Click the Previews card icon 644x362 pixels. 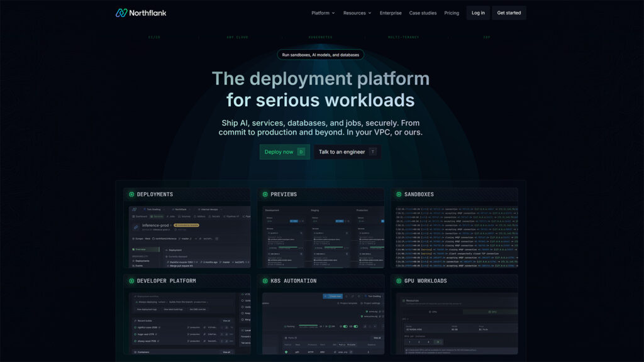[265, 194]
